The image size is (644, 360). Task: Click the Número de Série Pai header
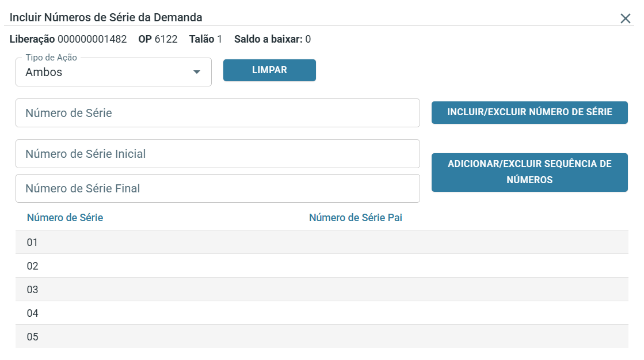click(355, 218)
